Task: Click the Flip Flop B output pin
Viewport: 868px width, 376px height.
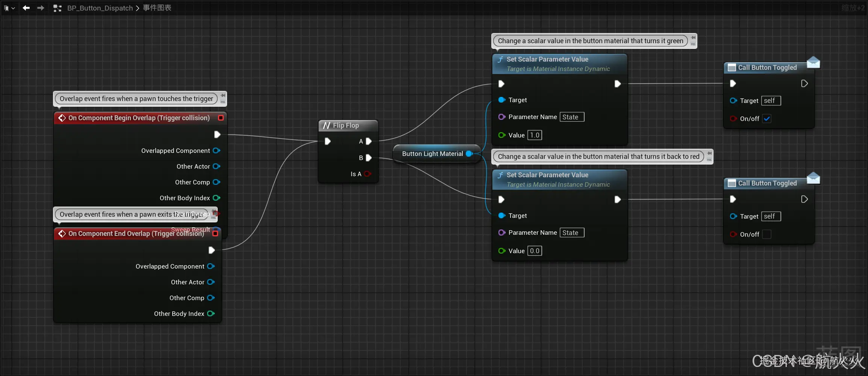Action: [369, 158]
